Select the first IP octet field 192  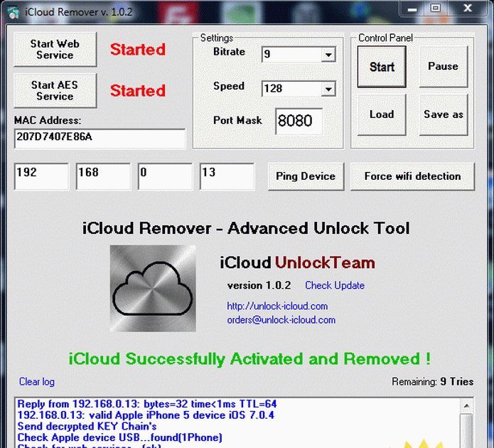click(41, 176)
